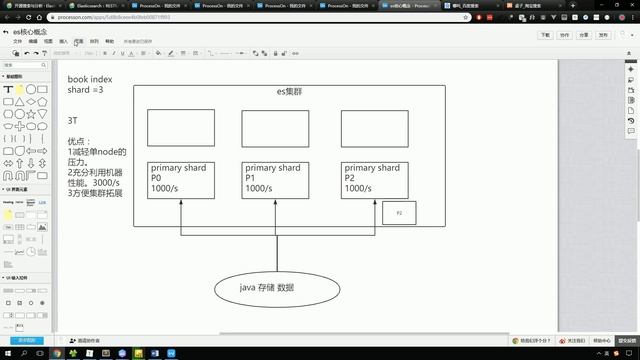Screen dimensions: 640x360
Task: Open the fill color bucket
Action: pos(158,53)
